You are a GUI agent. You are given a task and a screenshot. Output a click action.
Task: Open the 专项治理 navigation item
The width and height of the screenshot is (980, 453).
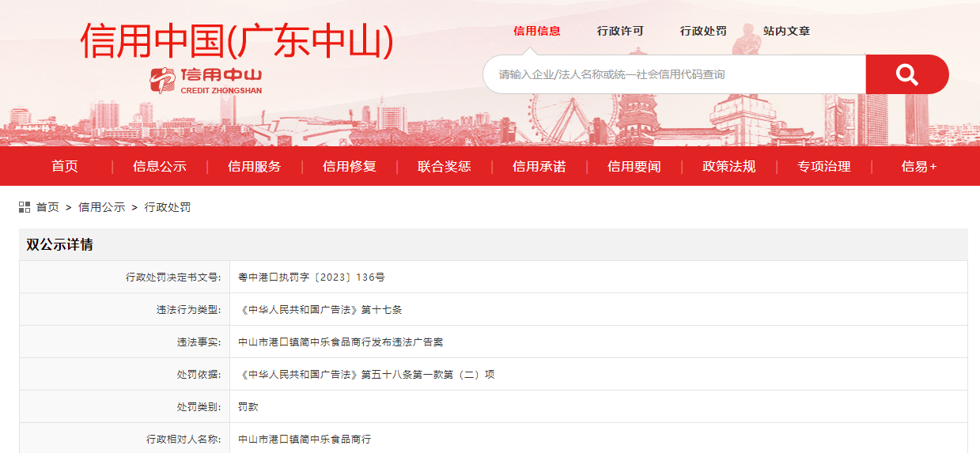pyautogui.click(x=824, y=166)
